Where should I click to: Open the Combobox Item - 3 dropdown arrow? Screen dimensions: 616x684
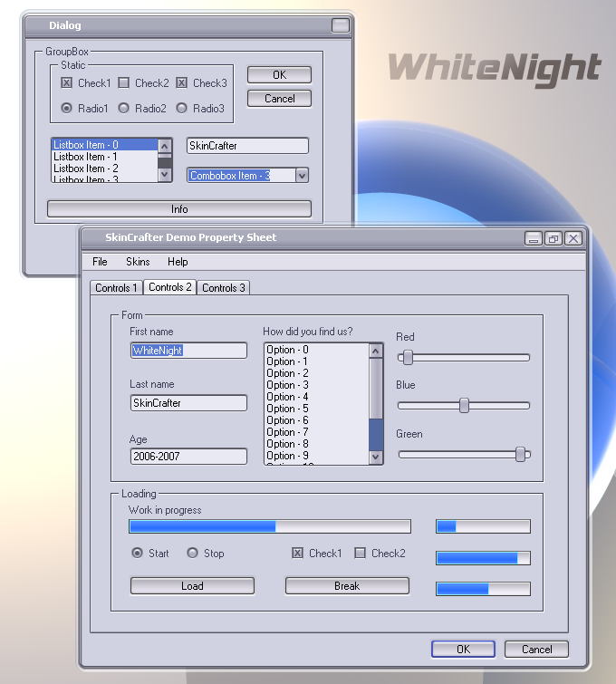[x=302, y=176]
